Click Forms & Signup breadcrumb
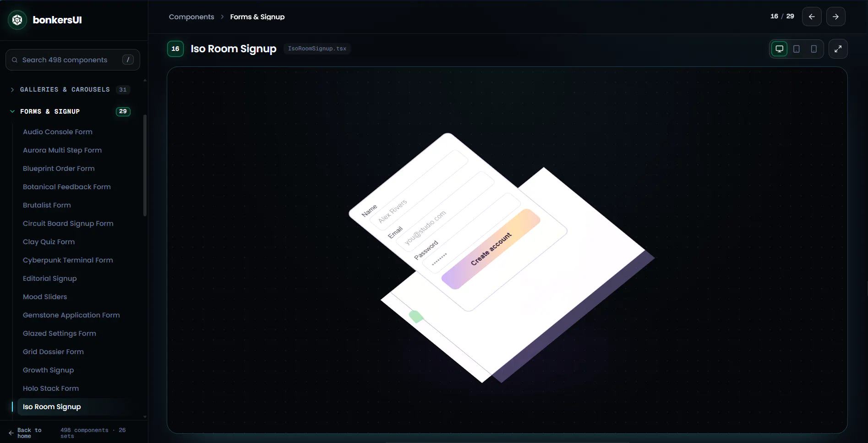868x443 pixels. [x=257, y=17]
